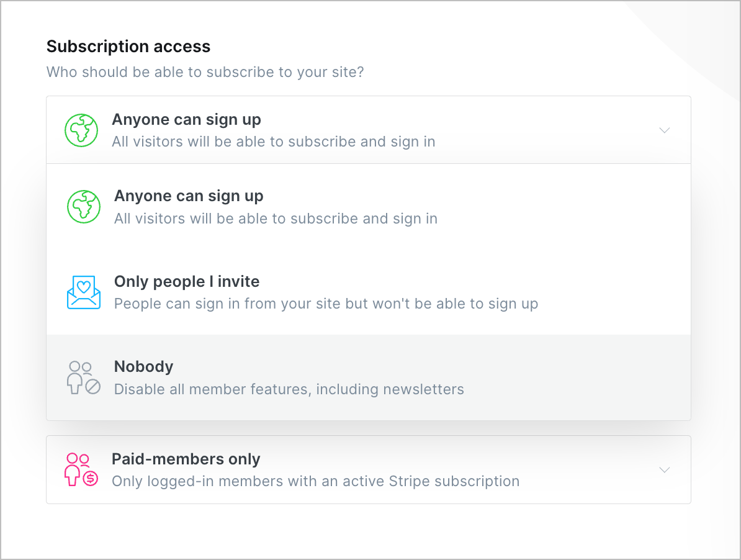Screen dimensions: 741x560
Task: Click 'Disable all member features, including newsletters' text
Action: click(x=289, y=390)
